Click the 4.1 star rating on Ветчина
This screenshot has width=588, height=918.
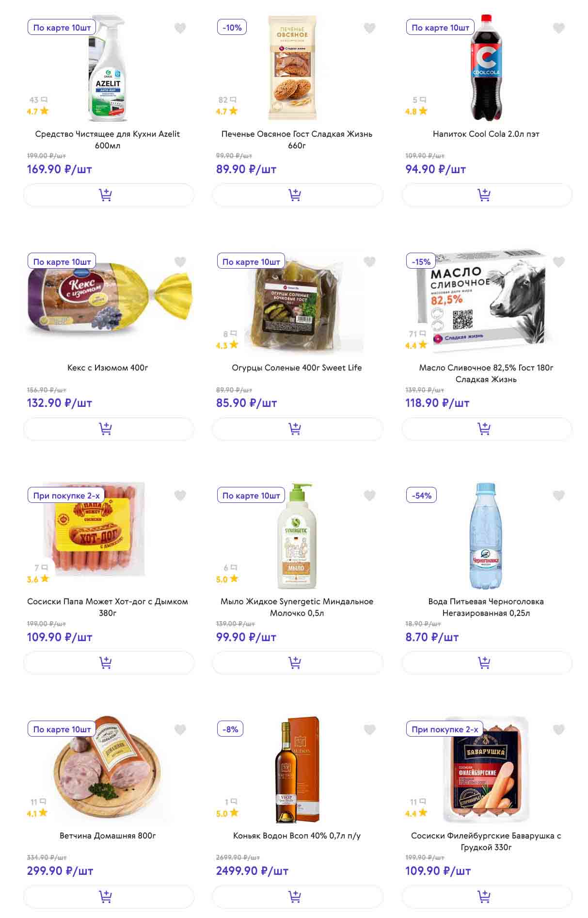click(37, 813)
